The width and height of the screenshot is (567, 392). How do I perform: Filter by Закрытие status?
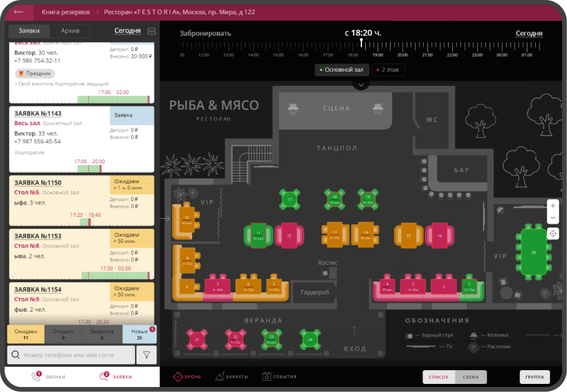point(102,334)
